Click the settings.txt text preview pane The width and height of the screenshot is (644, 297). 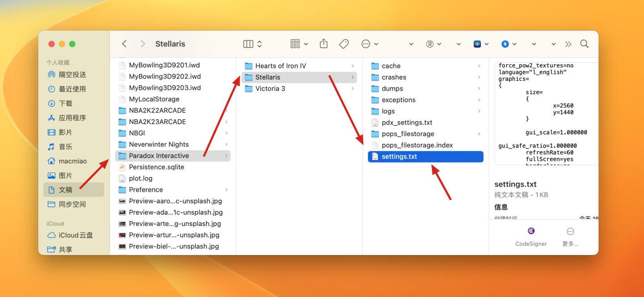click(x=546, y=114)
